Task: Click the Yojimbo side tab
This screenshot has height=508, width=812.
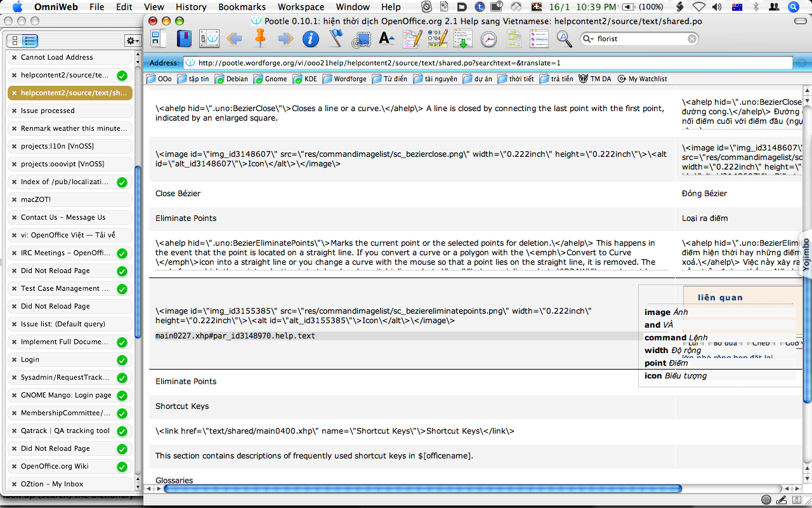Action: pos(806,254)
